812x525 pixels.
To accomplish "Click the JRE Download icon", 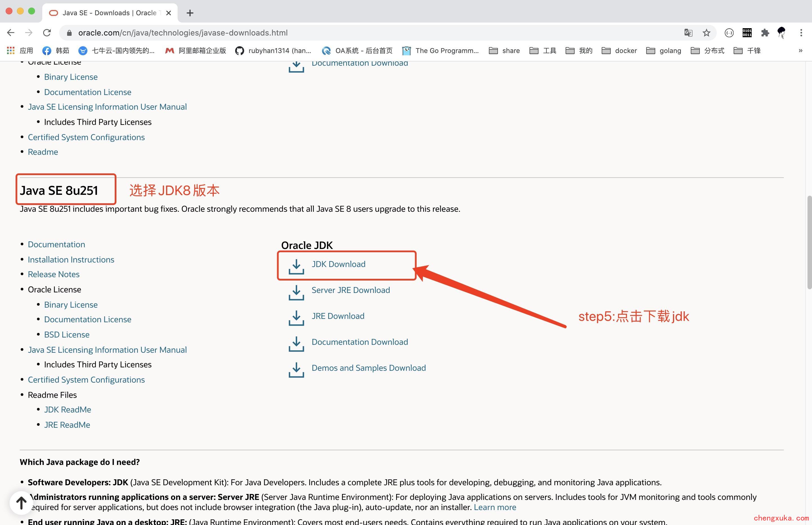I will pos(296,318).
